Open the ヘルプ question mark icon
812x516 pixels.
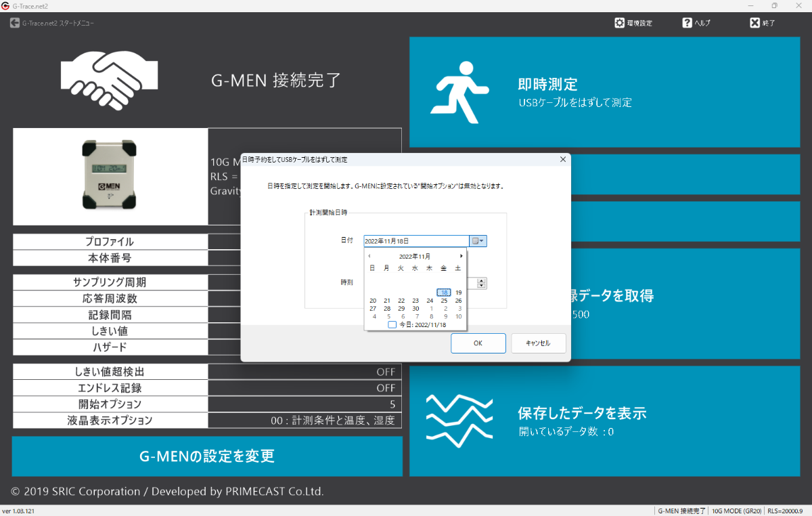point(687,23)
